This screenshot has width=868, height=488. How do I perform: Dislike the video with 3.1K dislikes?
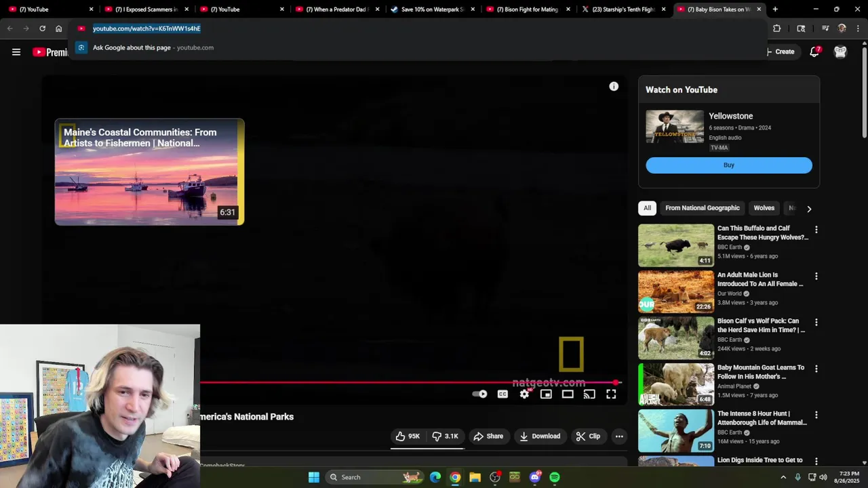[446, 436]
